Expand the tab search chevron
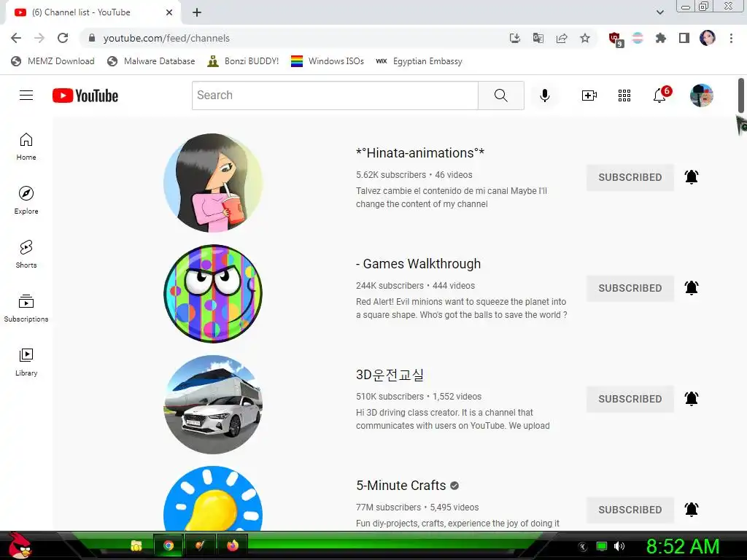 click(x=659, y=12)
